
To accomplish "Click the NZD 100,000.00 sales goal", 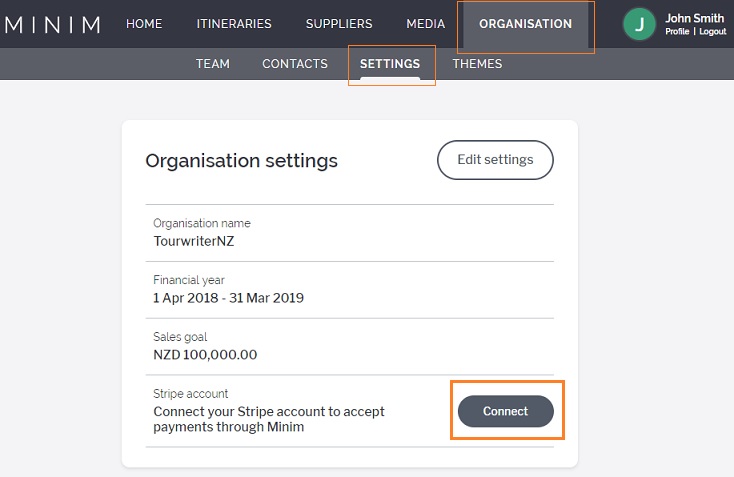I will [x=205, y=354].
